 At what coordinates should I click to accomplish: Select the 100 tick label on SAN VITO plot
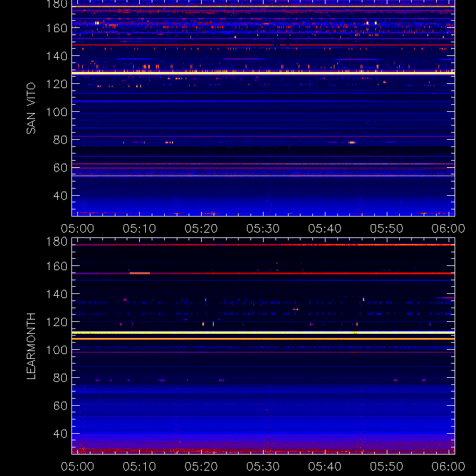(x=57, y=112)
